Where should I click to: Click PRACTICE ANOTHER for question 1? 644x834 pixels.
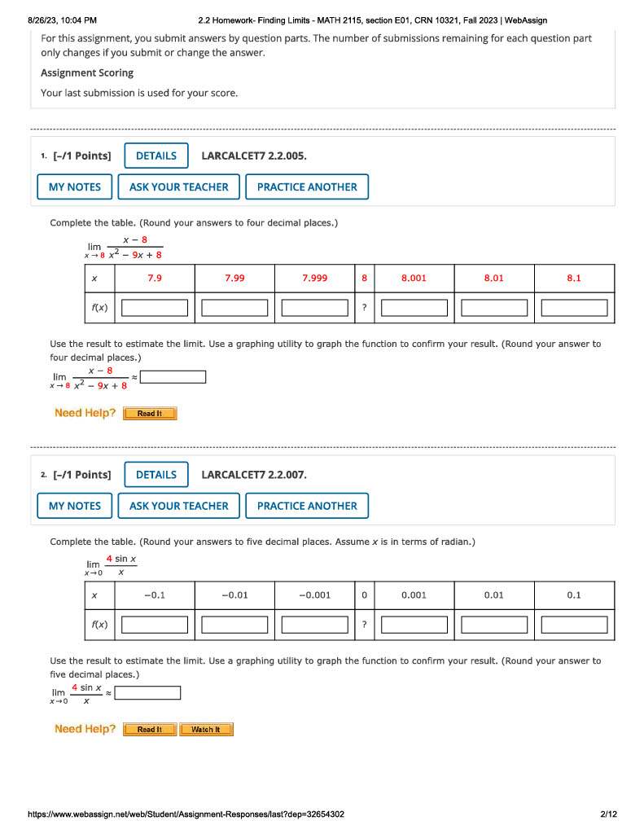[307, 187]
